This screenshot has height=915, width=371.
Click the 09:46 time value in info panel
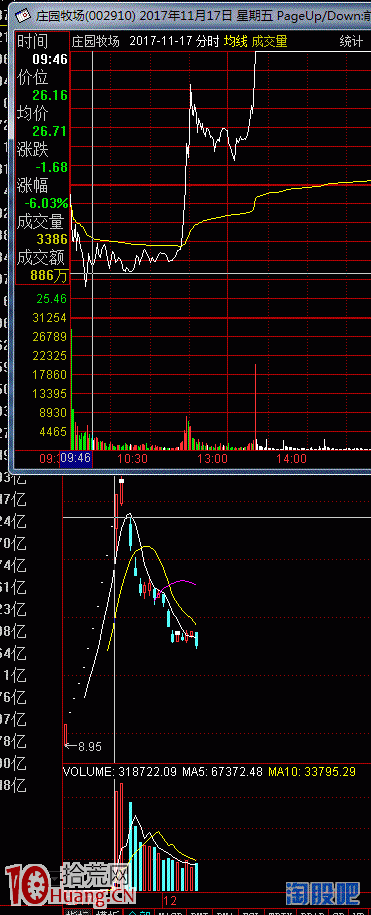pyautogui.click(x=50, y=59)
